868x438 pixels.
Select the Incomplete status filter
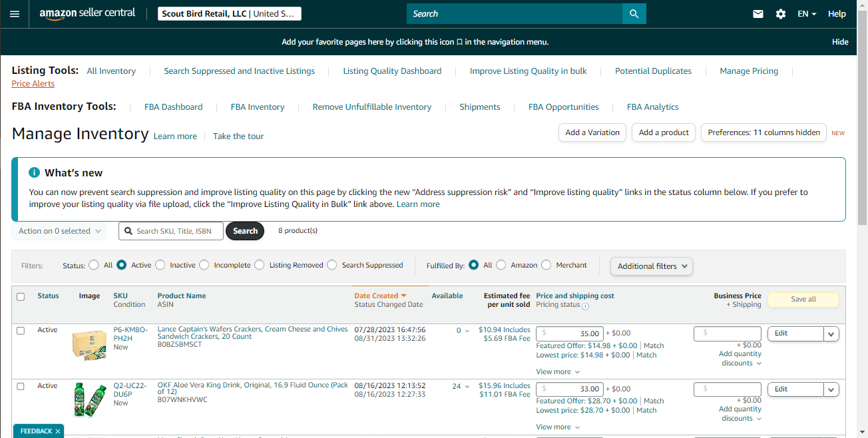(x=204, y=265)
